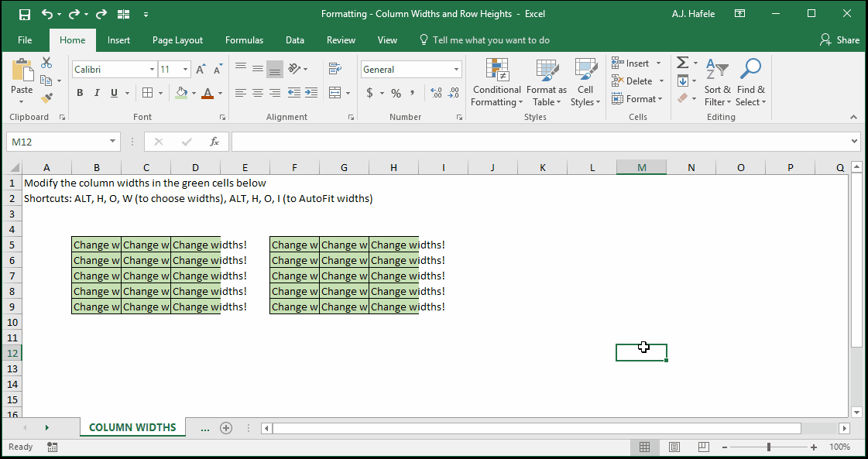
Task: Click Tell me what you want to do box
Action: pos(485,40)
